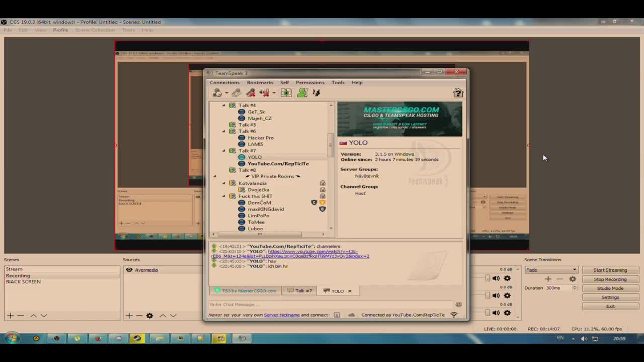Click the info icon in TeamSpeak status bar

click(337, 315)
